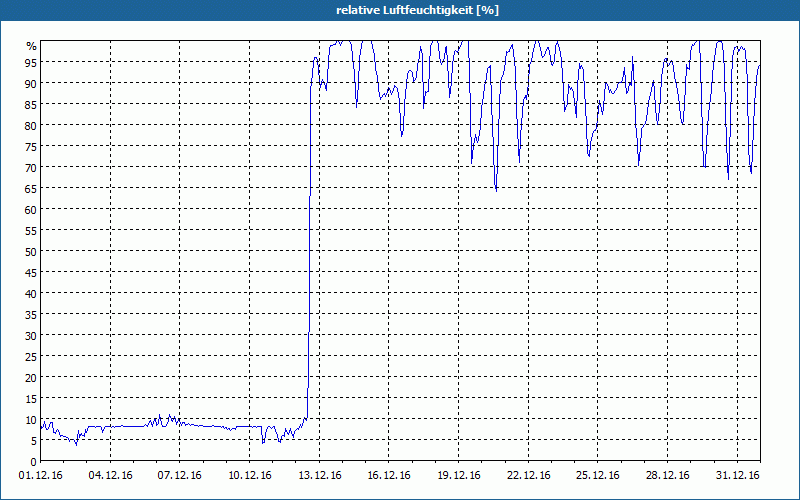
Task: Select the chart title relative Luftfeuchtigkeit [%]
Action: point(417,10)
